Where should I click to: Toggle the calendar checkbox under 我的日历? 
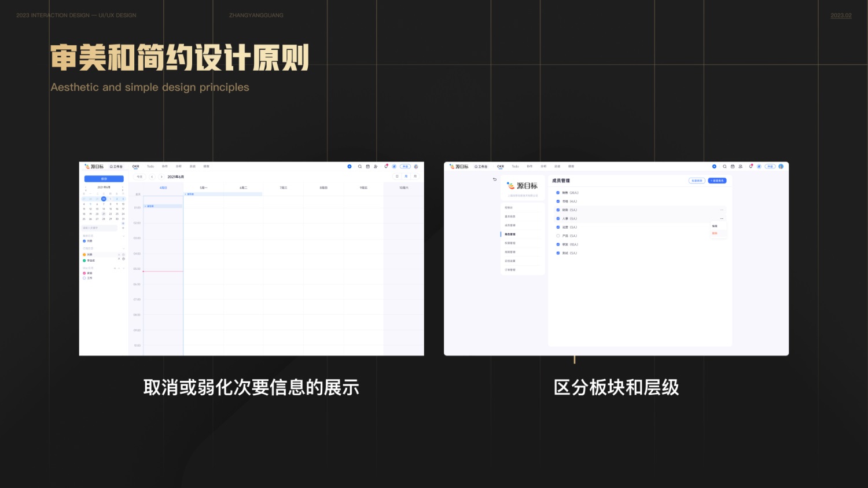pyautogui.click(x=84, y=241)
